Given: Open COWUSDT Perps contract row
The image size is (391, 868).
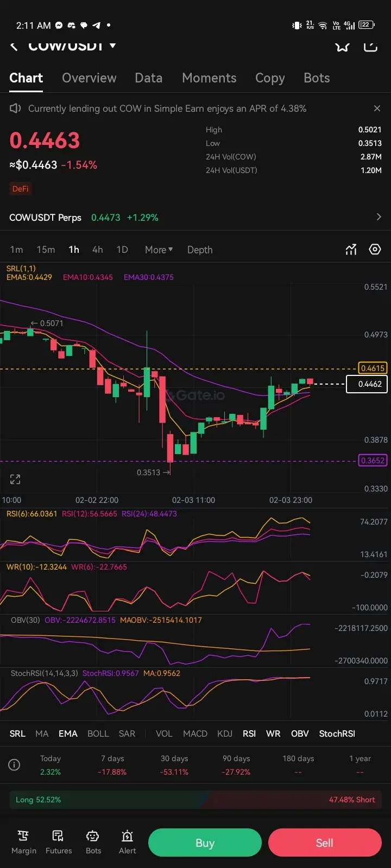Looking at the screenshot, I should click(195, 218).
